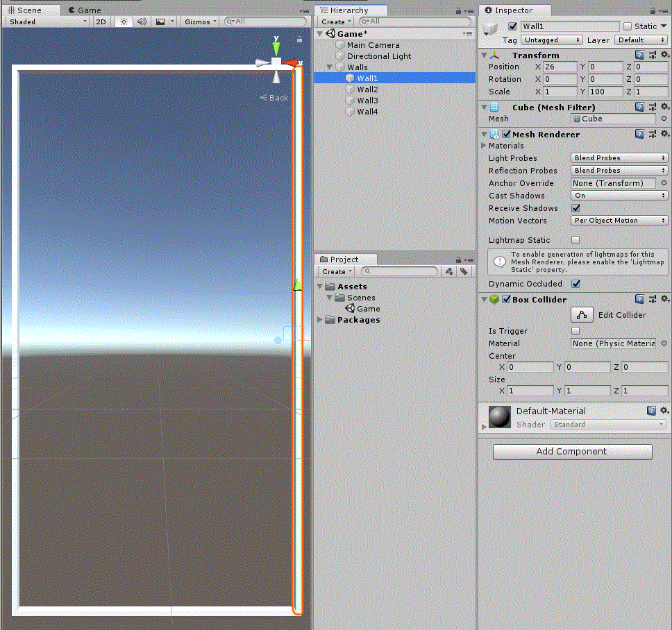Toggle the 2D view button
Screen dimensions: 672x630
click(101, 22)
